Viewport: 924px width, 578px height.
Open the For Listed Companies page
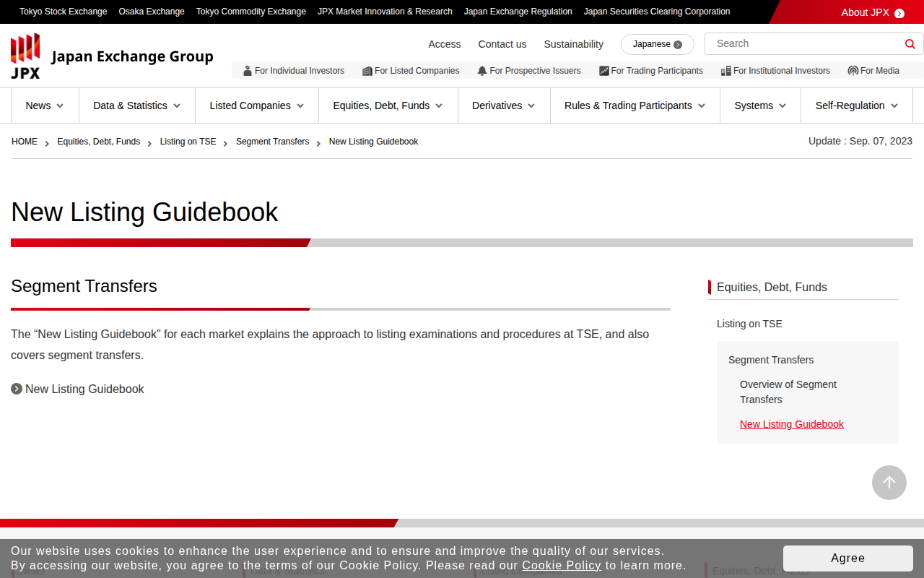411,71
